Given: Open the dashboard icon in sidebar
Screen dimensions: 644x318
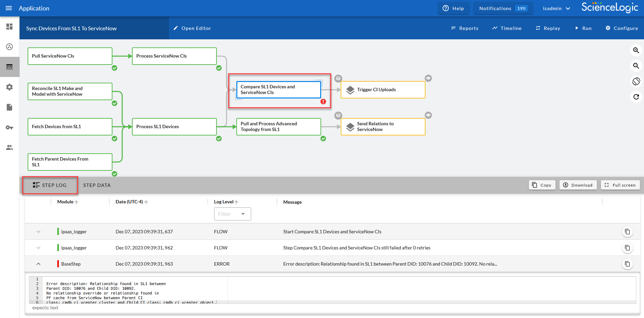Looking at the screenshot, I should (9, 27).
